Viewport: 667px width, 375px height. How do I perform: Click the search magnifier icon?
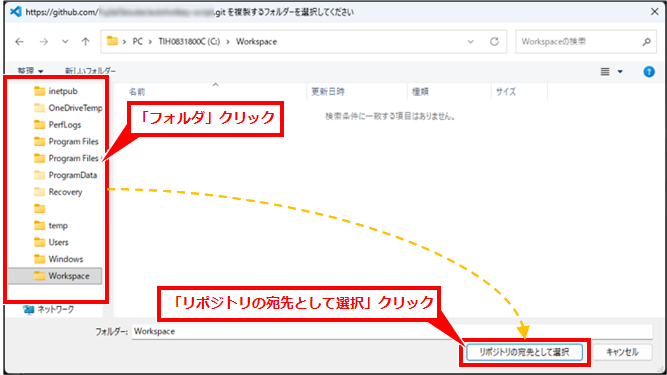[647, 42]
